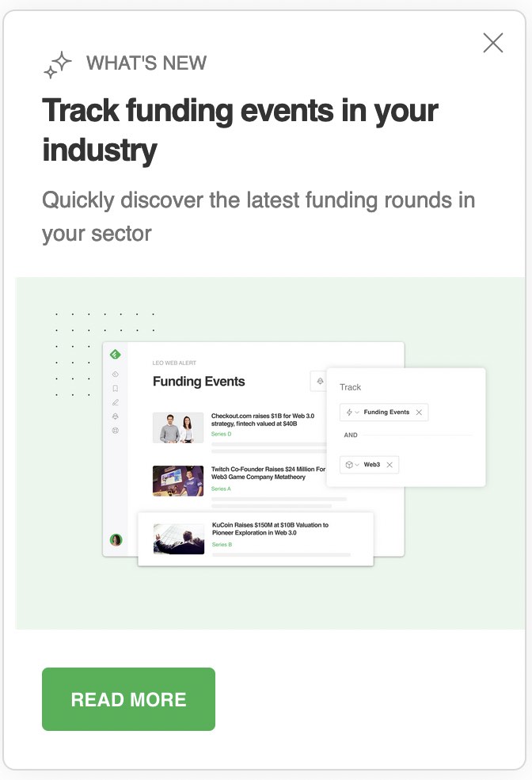Screen dimensions: 532x780
Task: Click the green Feedly logo icon
Action: click(116, 355)
